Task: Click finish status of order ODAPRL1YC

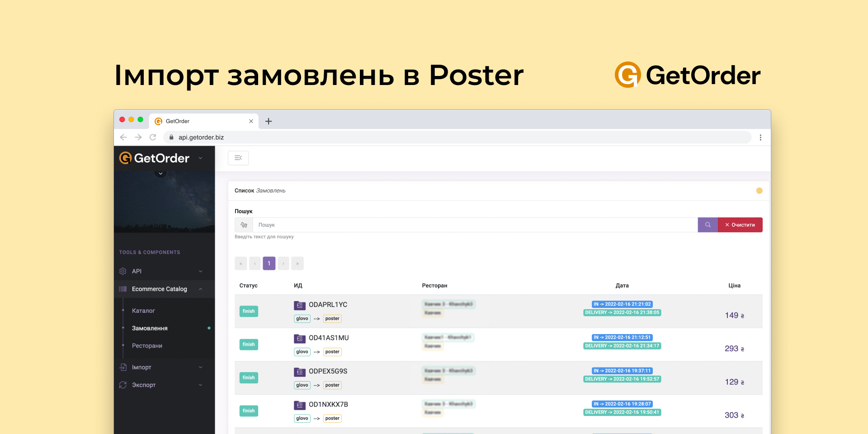Action: pyautogui.click(x=249, y=311)
